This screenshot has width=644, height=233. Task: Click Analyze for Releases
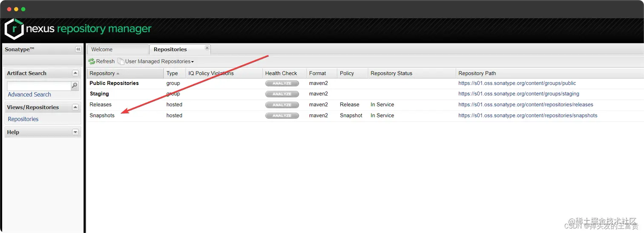tap(282, 105)
